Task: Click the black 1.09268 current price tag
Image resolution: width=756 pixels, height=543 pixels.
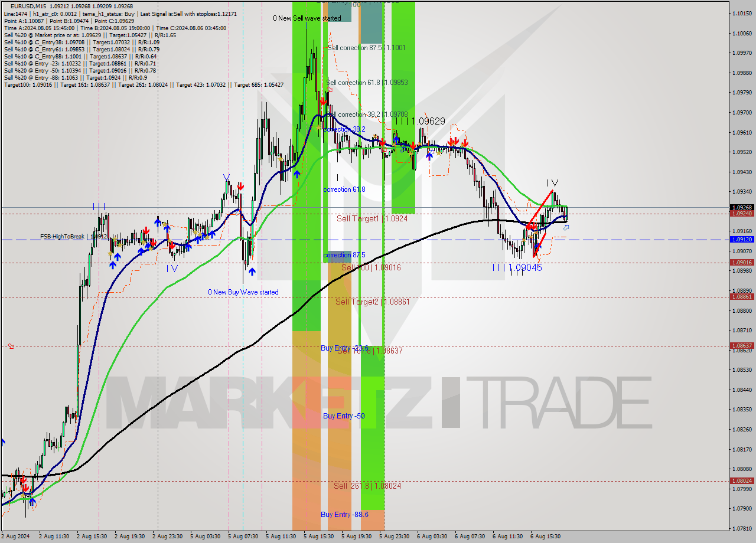Action: (742, 208)
